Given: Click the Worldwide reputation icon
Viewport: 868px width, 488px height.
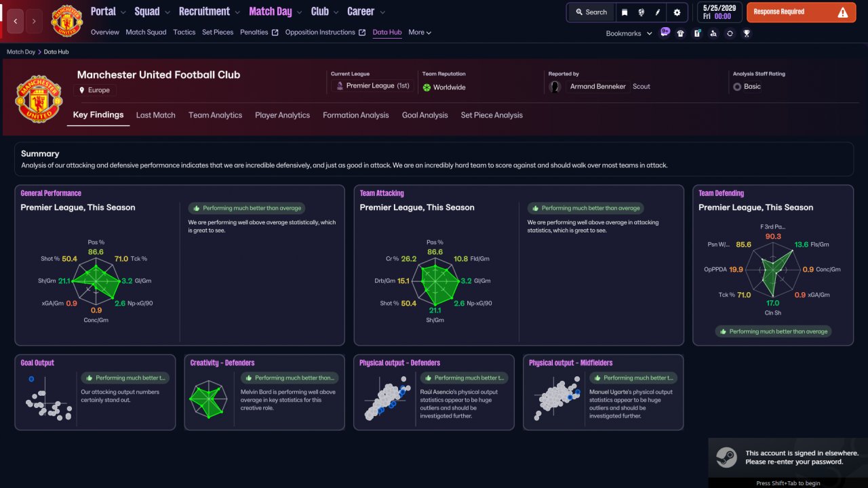Looking at the screenshot, I should [427, 87].
